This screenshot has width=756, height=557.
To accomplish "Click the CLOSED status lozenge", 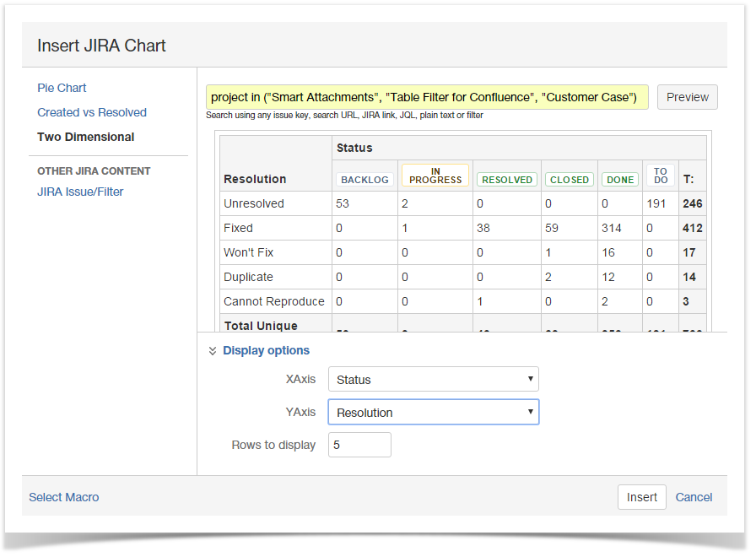I will [x=569, y=179].
